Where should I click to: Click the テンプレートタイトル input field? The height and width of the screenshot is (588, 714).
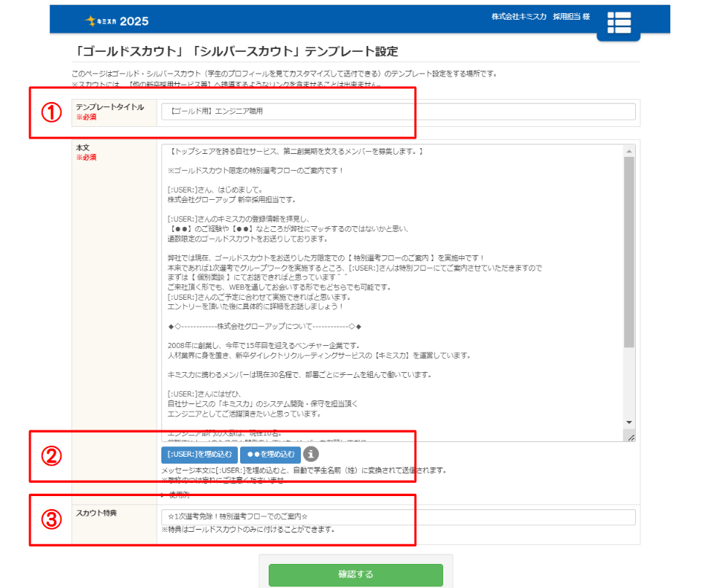399,112
